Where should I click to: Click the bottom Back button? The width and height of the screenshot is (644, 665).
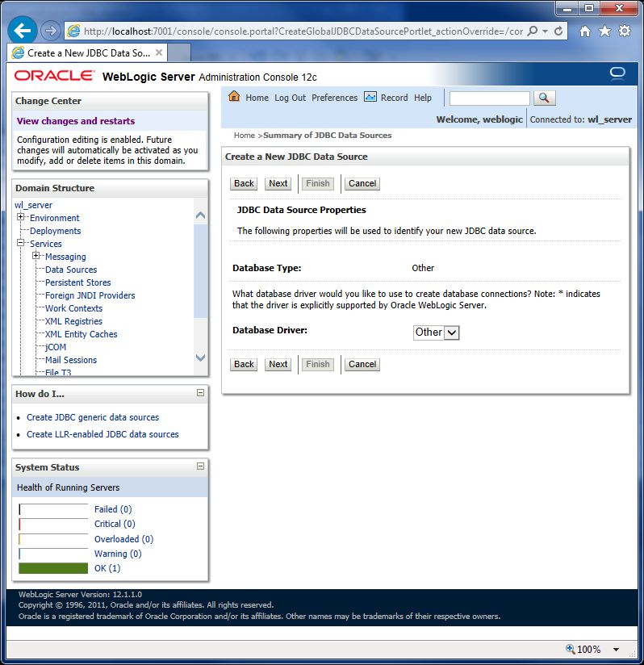coord(244,364)
